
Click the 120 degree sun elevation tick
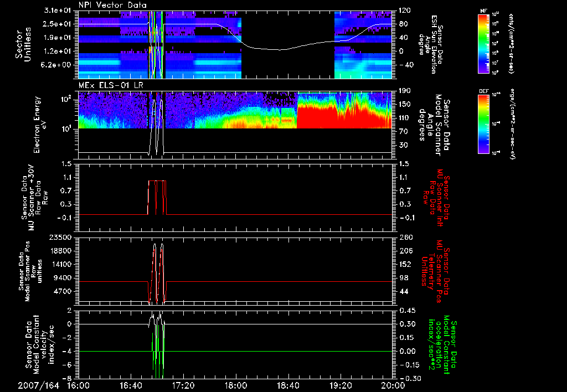(405, 10)
